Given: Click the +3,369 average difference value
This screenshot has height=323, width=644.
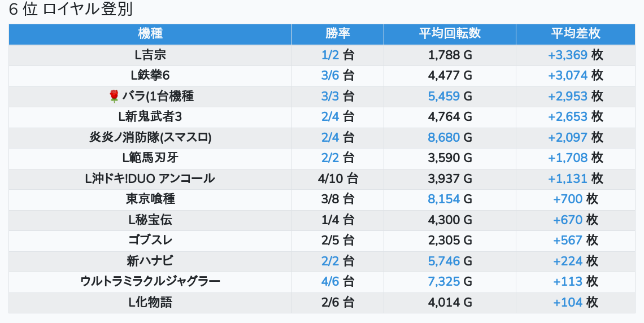Looking at the screenshot, I should coord(568,55).
